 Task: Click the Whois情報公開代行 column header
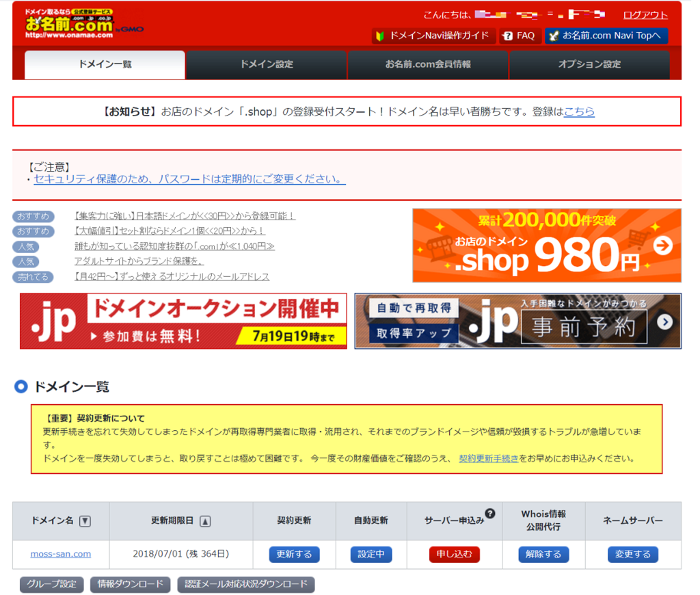coord(543,521)
